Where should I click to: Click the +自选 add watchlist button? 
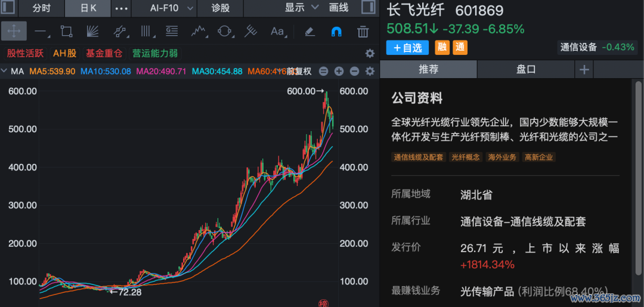[407, 48]
